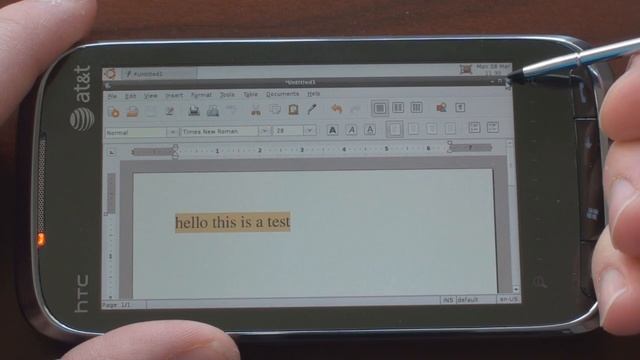The image size is (640, 360).
Task: Paste from clipboard toolbar icon
Action: point(293,109)
